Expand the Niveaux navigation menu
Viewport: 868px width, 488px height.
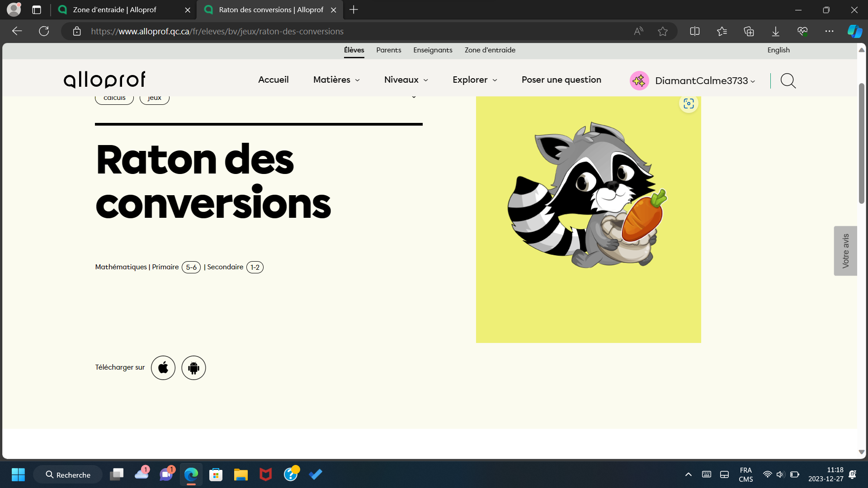point(405,80)
